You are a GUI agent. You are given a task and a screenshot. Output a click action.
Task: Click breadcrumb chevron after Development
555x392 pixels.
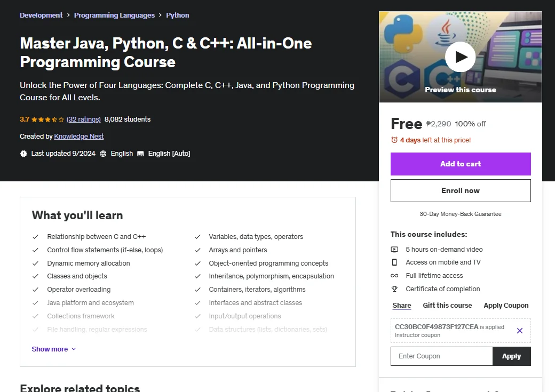(68, 15)
